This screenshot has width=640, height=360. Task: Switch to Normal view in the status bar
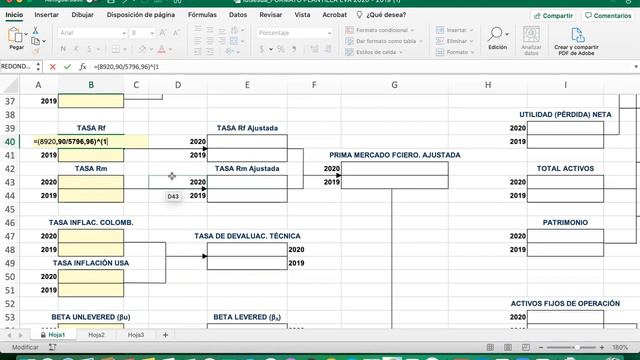pos(490,347)
